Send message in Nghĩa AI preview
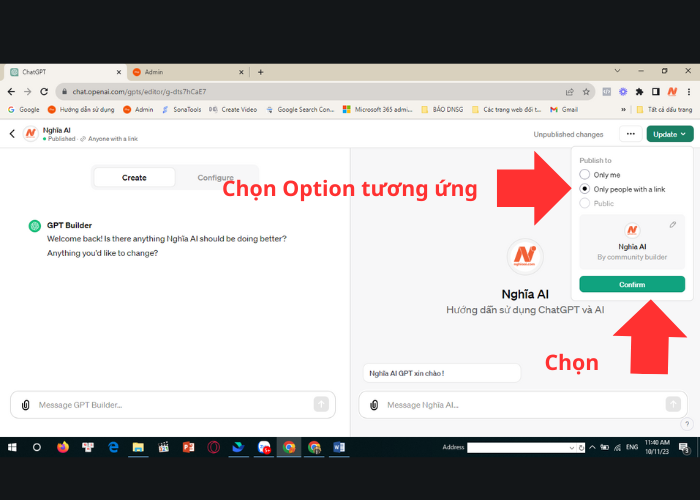This screenshot has width=700, height=500. coord(673,404)
